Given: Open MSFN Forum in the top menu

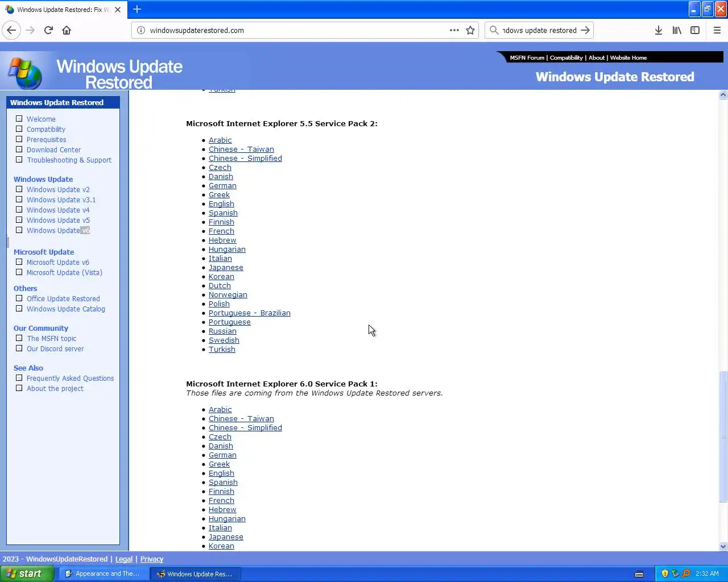Looking at the screenshot, I should (x=527, y=57).
